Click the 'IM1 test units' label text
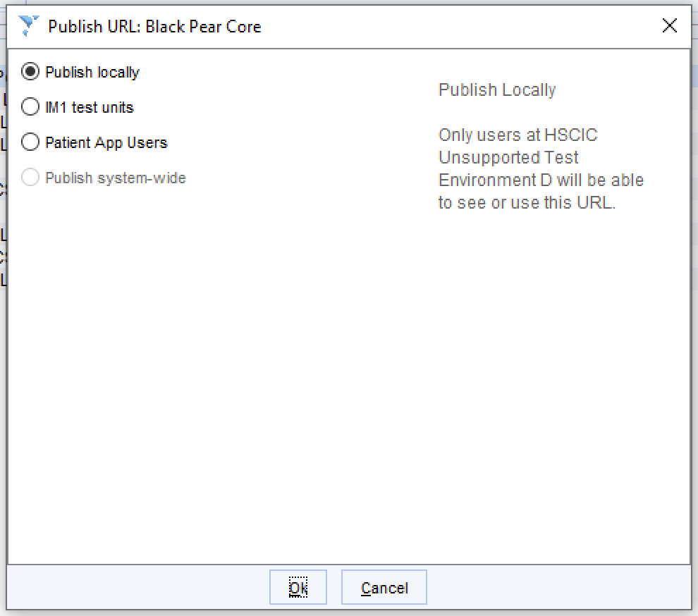This screenshot has height=616, width=698. pos(89,107)
